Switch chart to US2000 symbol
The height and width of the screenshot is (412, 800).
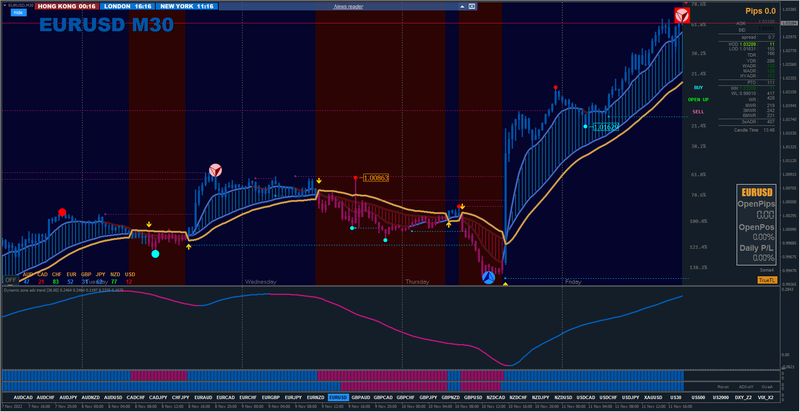point(720,397)
